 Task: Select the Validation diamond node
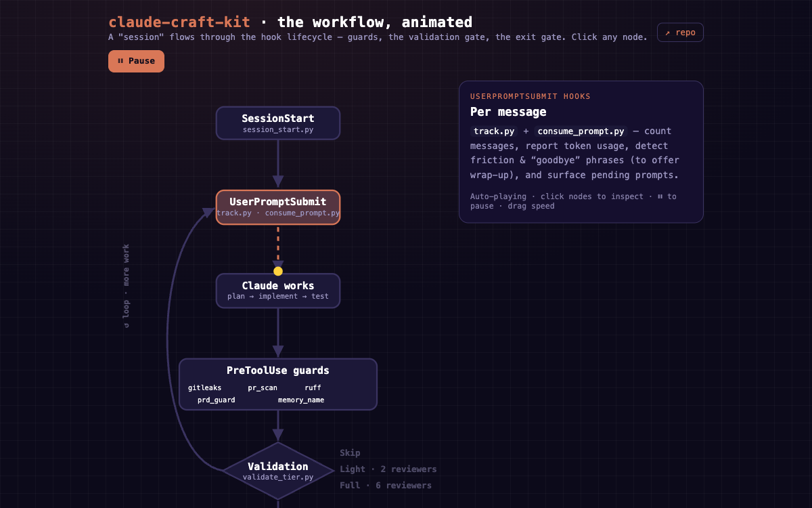278,471
